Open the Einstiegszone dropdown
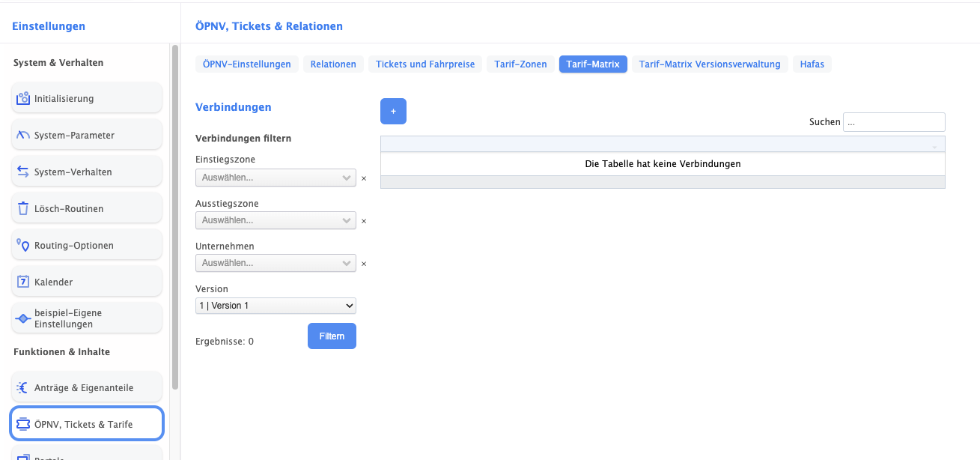This screenshot has height=460, width=980. click(275, 178)
